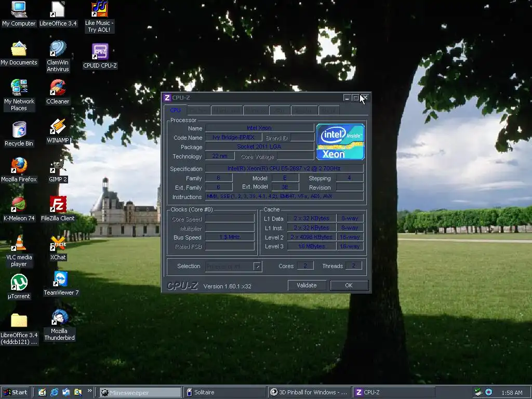This screenshot has width=532, height=399.
Task: Click the Package field Socket 2011 LGA
Action: [260, 147]
